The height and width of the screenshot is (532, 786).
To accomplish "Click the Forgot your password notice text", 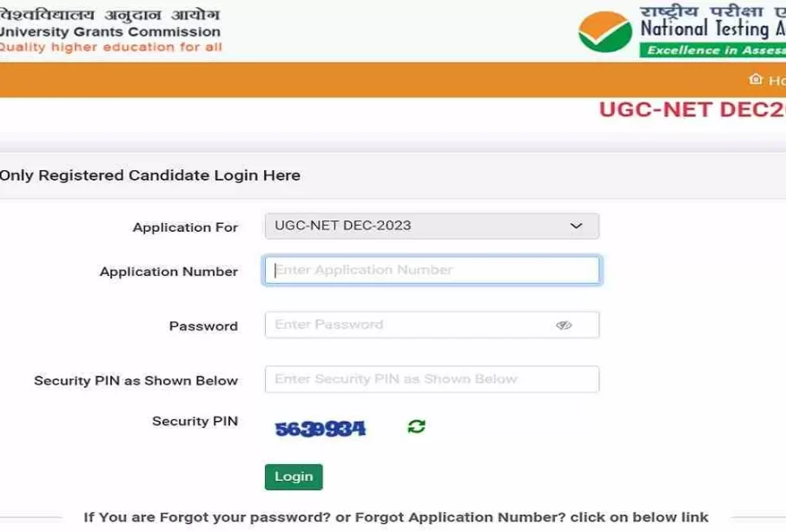I will tap(396, 517).
